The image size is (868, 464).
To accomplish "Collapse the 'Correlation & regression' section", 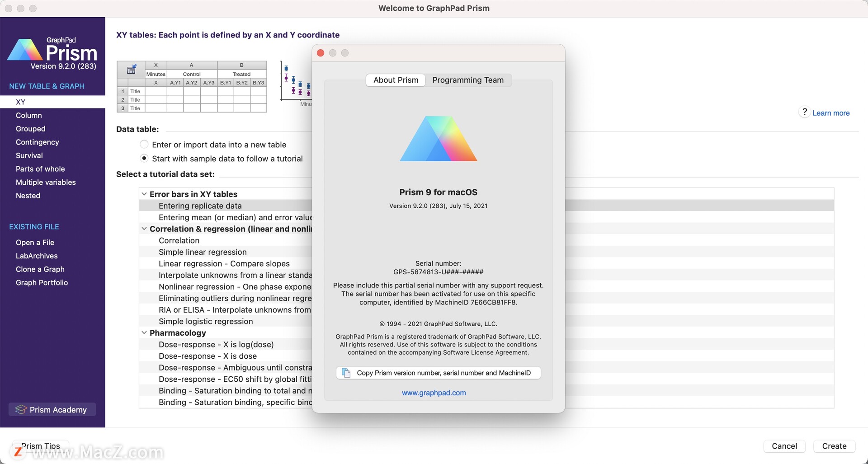I will pyautogui.click(x=144, y=229).
